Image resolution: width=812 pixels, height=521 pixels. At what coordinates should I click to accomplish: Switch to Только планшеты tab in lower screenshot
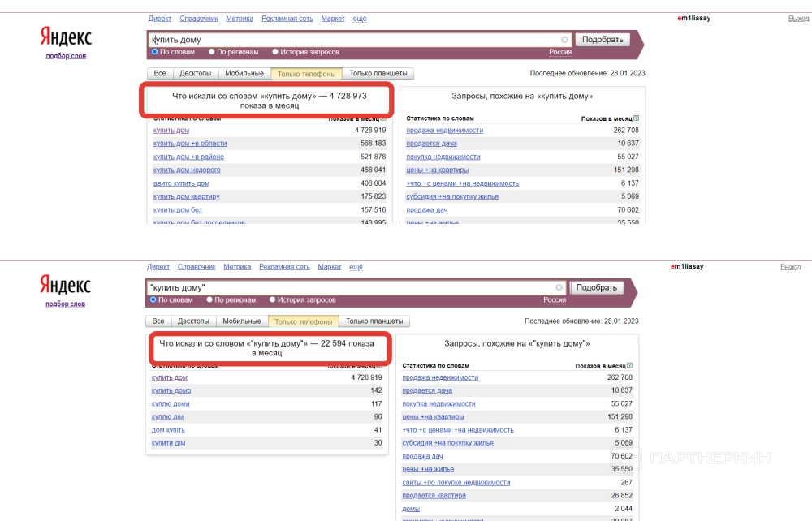[x=374, y=321]
